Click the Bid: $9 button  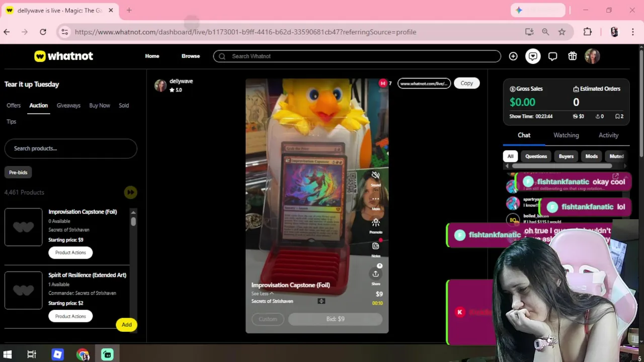tap(335, 319)
